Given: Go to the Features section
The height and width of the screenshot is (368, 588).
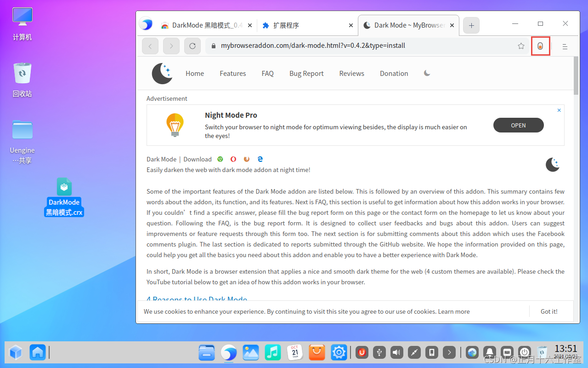Looking at the screenshot, I should [x=233, y=74].
